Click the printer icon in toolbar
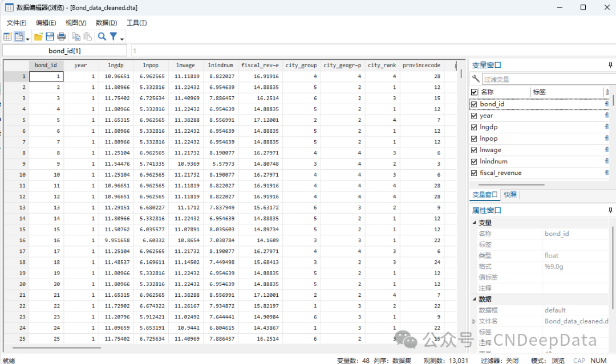 61,37
